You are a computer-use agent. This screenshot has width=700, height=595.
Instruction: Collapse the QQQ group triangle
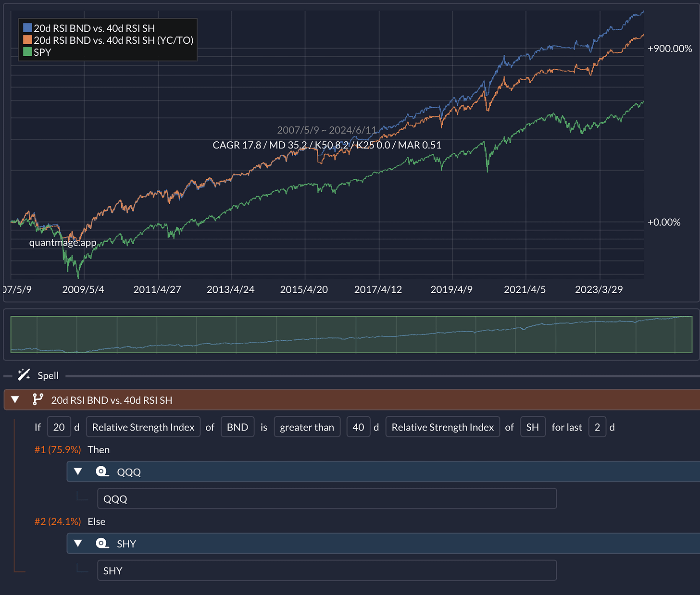coord(78,471)
